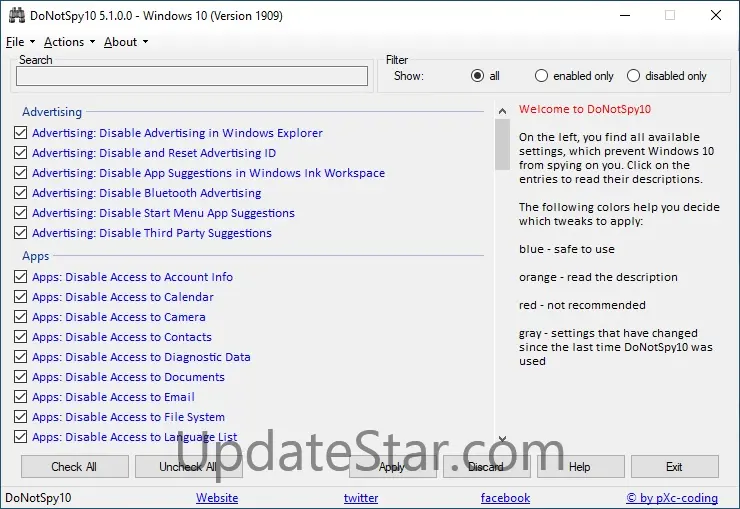Screen dimensions: 740x509
Task: Click the Uncheck All button
Action: point(189,467)
